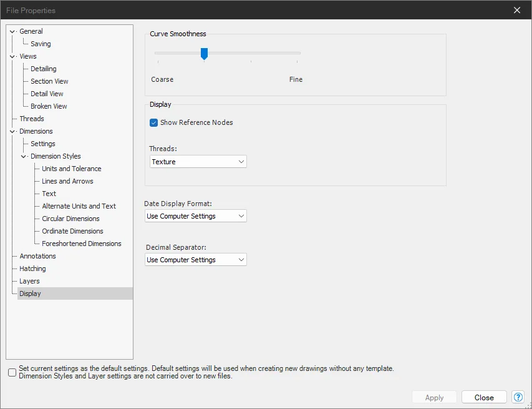The height and width of the screenshot is (409, 532).
Task: Select Saving in the tree
Action: pyautogui.click(x=41, y=44)
